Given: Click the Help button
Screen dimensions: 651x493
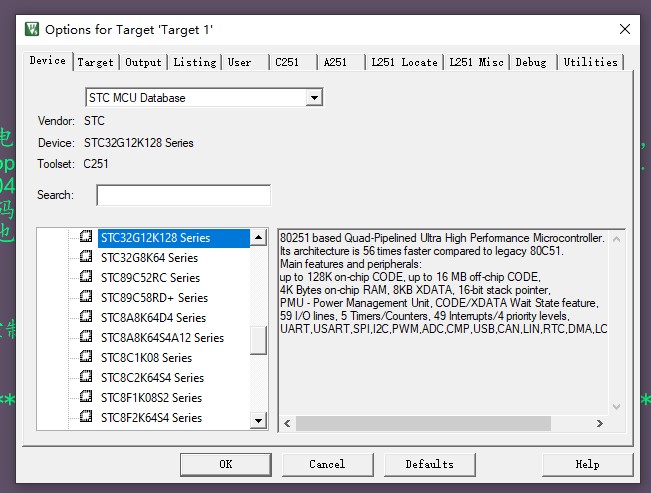Looking at the screenshot, I should pyautogui.click(x=587, y=464).
